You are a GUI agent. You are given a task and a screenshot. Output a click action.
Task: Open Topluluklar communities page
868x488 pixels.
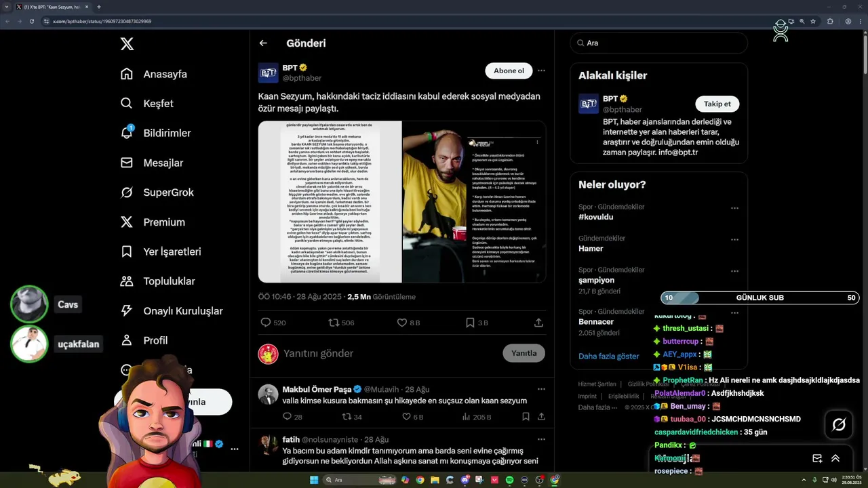157,281
